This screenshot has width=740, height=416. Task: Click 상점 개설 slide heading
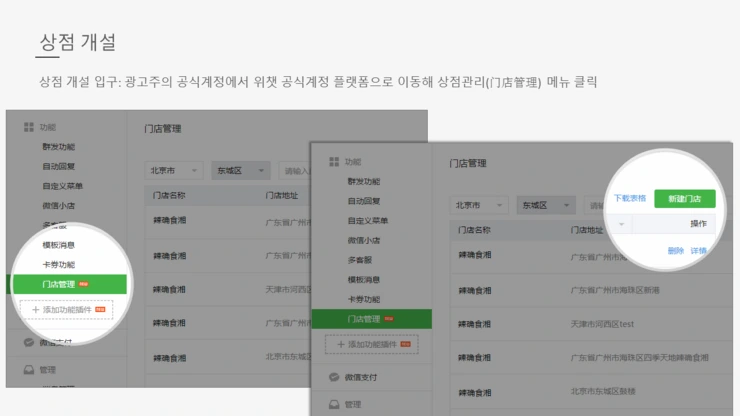point(77,42)
